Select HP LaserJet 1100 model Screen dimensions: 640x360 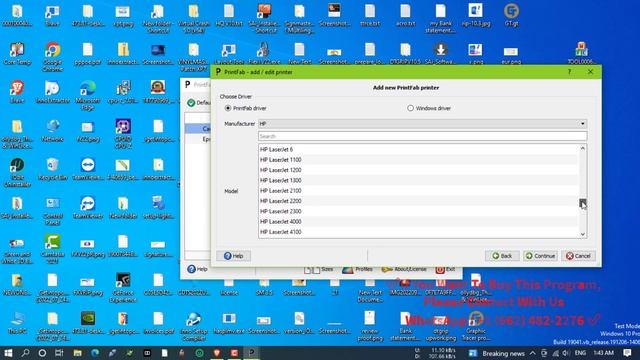pos(418,160)
